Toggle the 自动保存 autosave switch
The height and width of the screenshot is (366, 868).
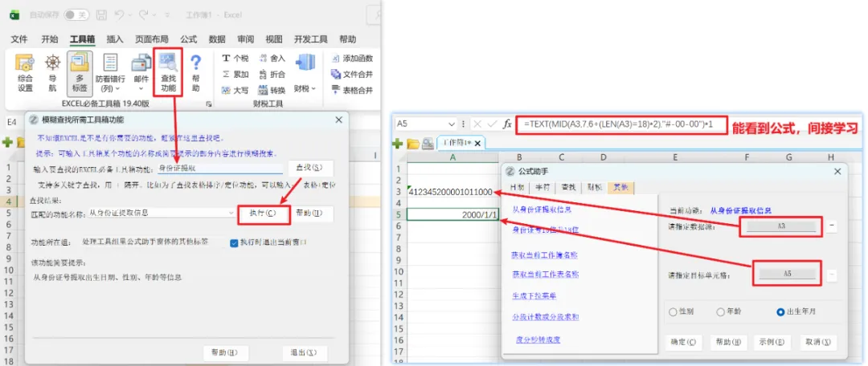[76, 15]
